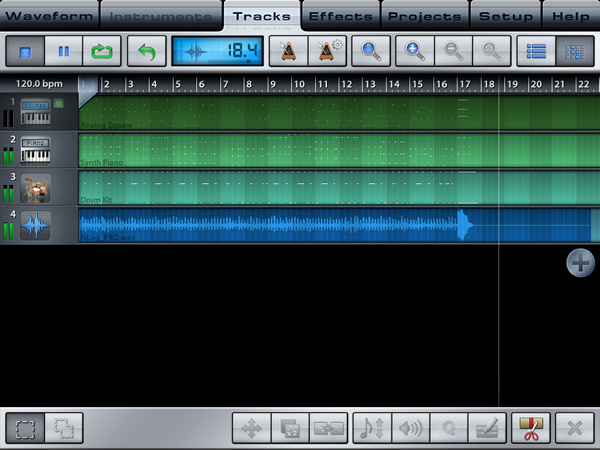Image resolution: width=600 pixels, height=450 pixels.
Task: Click the scissors split tool
Action: coord(531,428)
